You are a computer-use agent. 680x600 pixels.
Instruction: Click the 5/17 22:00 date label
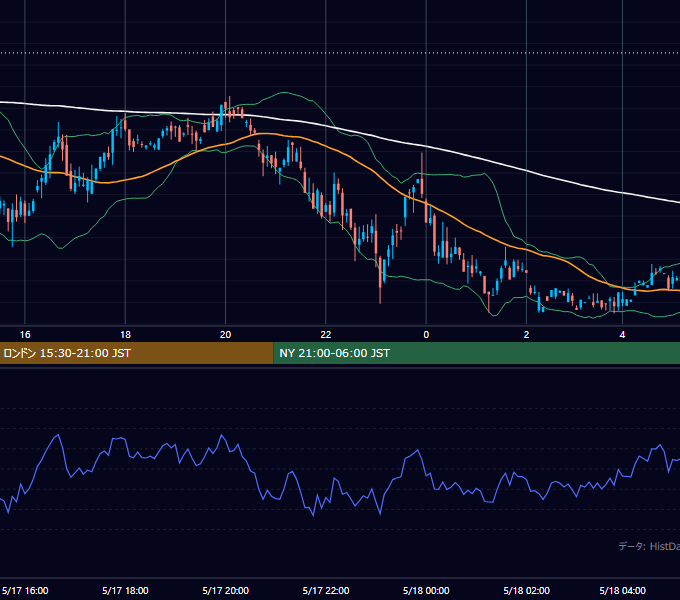(x=326, y=590)
